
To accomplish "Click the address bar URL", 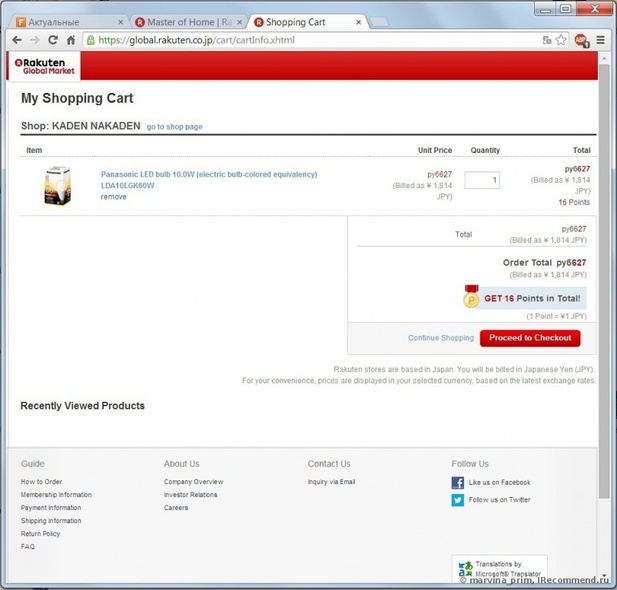I will coord(196,40).
